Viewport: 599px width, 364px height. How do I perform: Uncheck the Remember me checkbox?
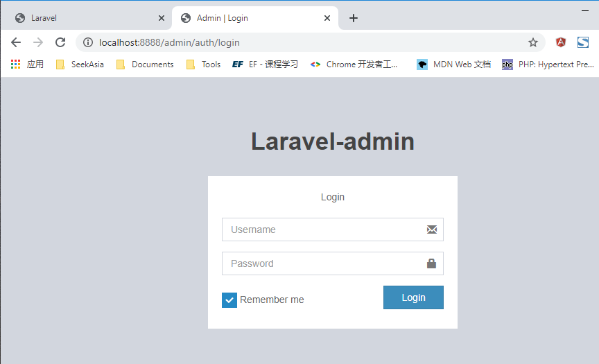[229, 300]
